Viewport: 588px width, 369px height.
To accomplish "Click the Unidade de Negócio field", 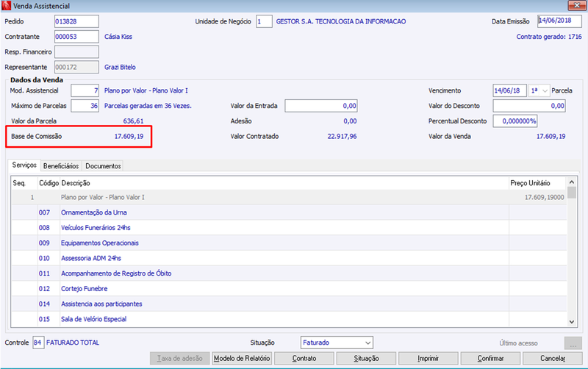I will click(x=264, y=21).
